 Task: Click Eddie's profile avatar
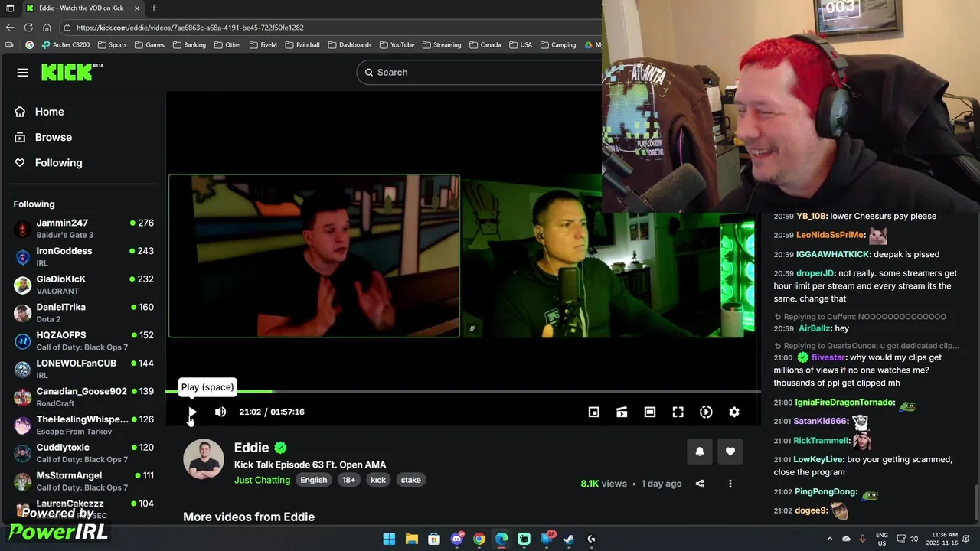coord(204,459)
